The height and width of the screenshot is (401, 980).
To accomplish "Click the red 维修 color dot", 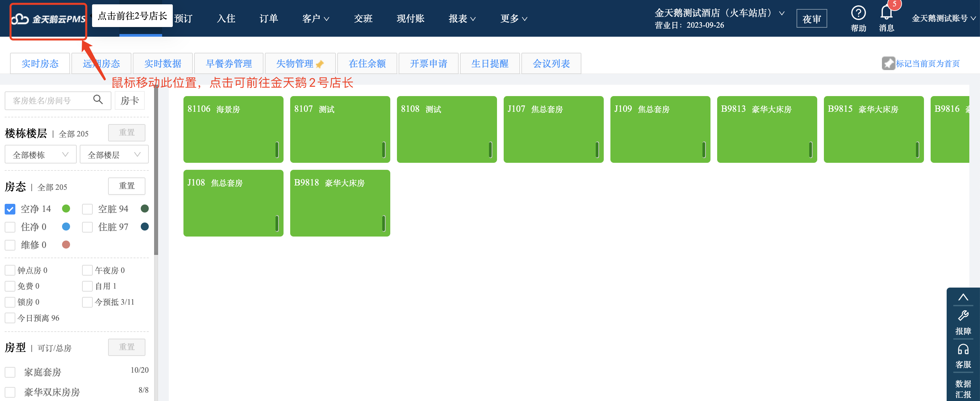I will [66, 244].
